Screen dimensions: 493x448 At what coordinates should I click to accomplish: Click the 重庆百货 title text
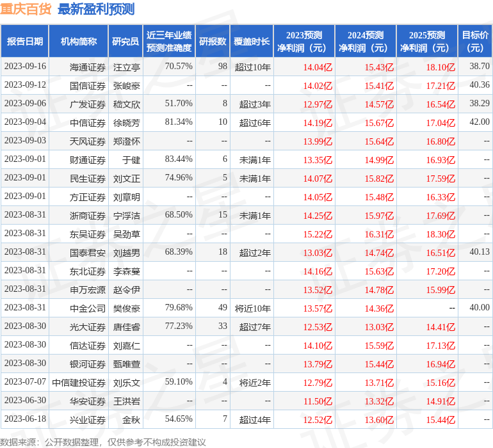click(26, 9)
